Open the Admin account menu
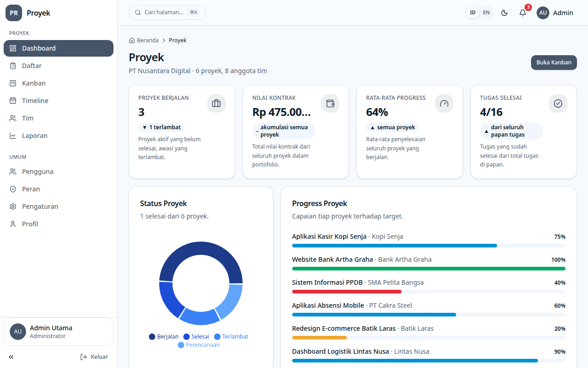 [x=555, y=13]
